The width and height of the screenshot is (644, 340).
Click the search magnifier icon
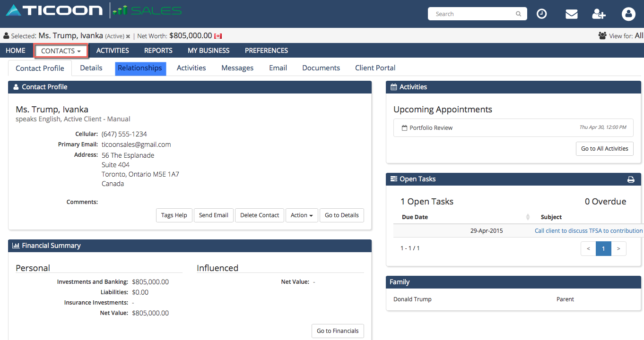[519, 14]
